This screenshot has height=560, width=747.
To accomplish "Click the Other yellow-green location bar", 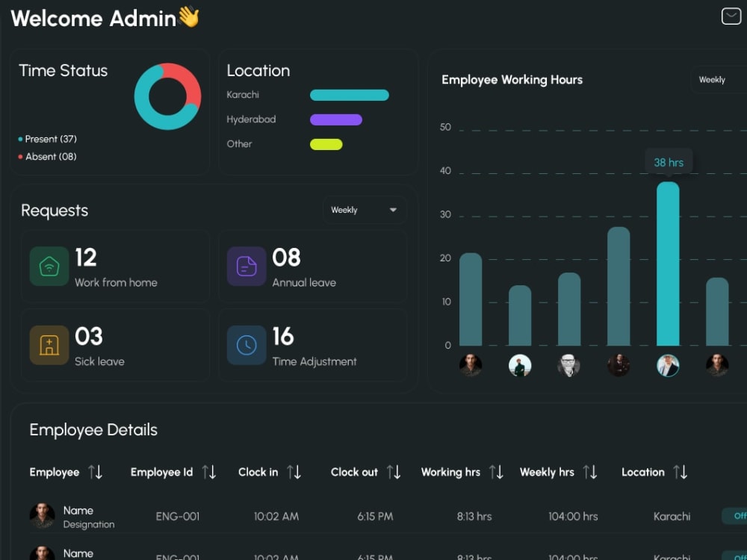I will coord(326,144).
